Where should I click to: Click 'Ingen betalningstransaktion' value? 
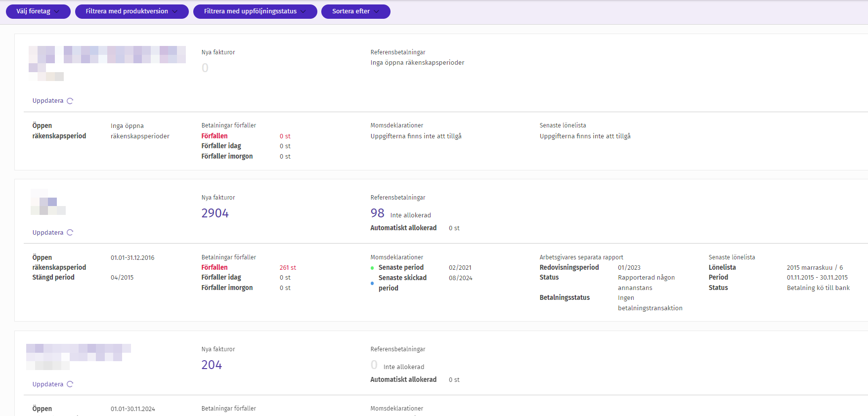[x=650, y=303]
